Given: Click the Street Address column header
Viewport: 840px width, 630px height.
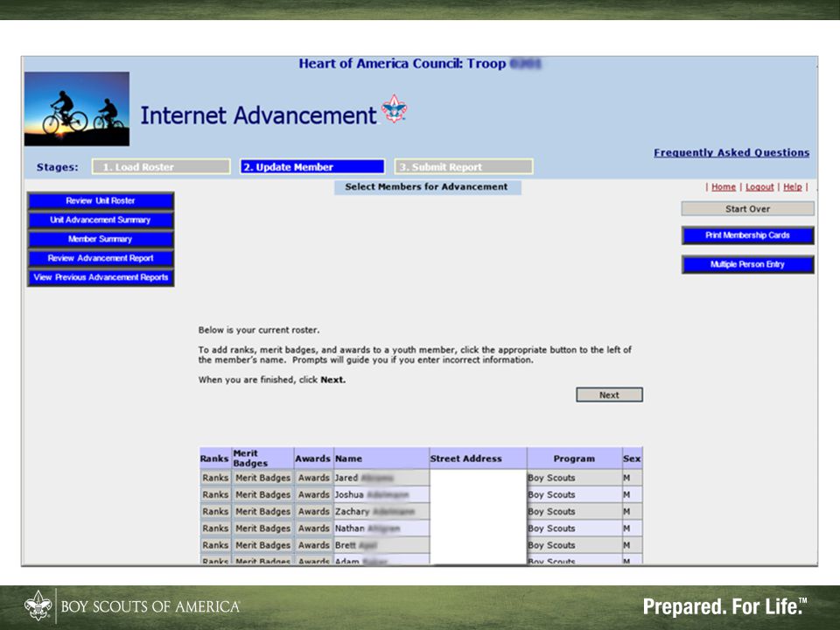Looking at the screenshot, I should tap(478, 458).
